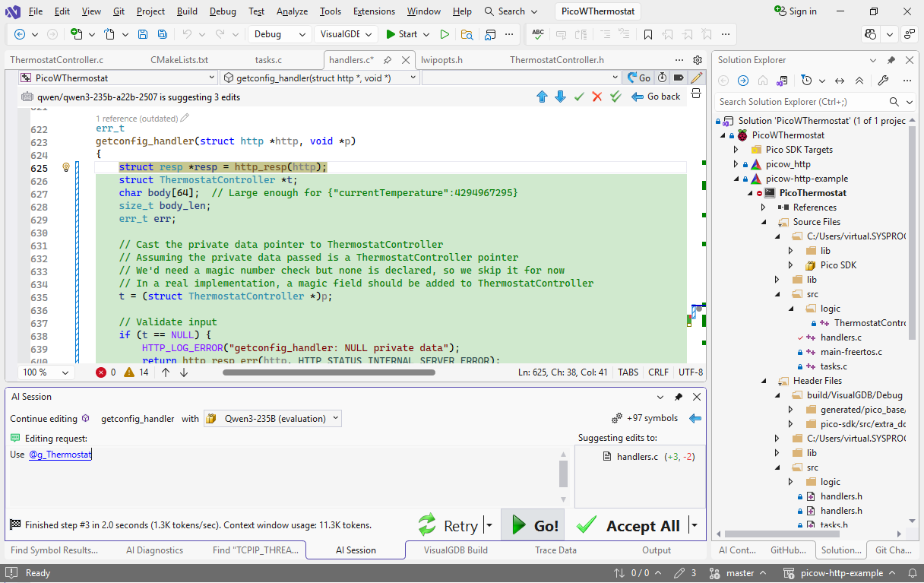Open the Debug configuration dropdown
924x583 pixels.
(279, 34)
